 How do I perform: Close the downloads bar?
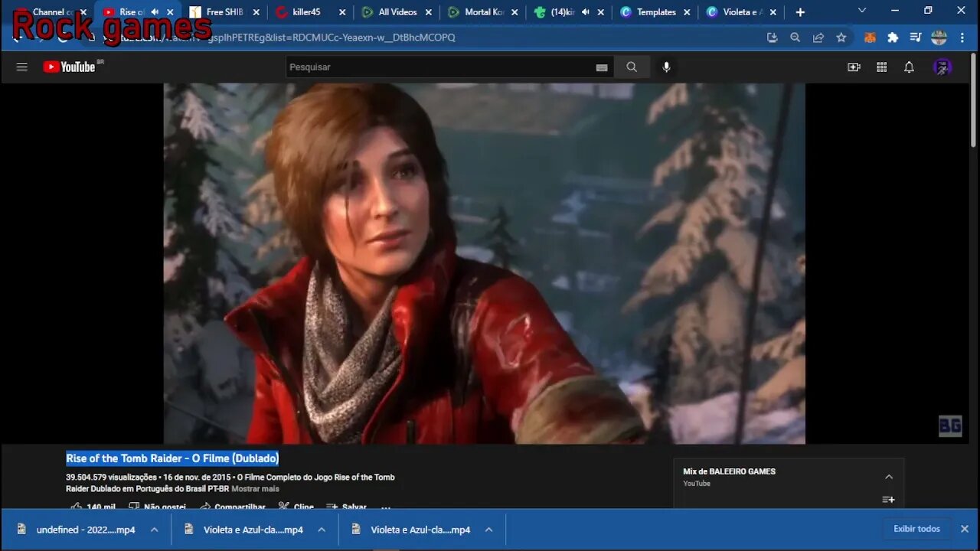tap(965, 529)
